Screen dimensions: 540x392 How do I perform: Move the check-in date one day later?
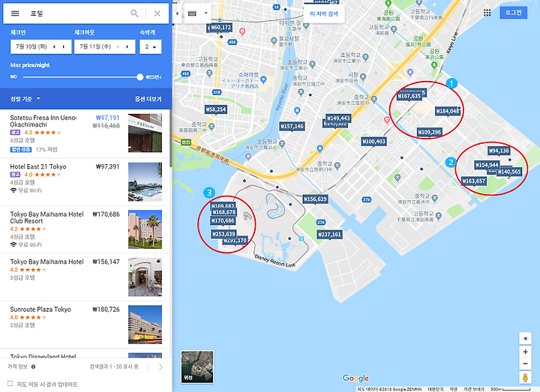(64, 46)
